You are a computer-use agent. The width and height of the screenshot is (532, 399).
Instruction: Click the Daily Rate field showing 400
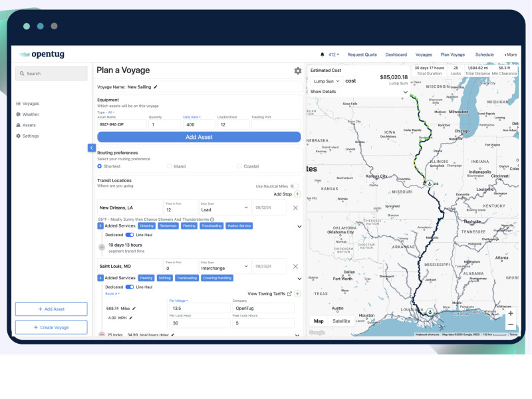pos(198,124)
